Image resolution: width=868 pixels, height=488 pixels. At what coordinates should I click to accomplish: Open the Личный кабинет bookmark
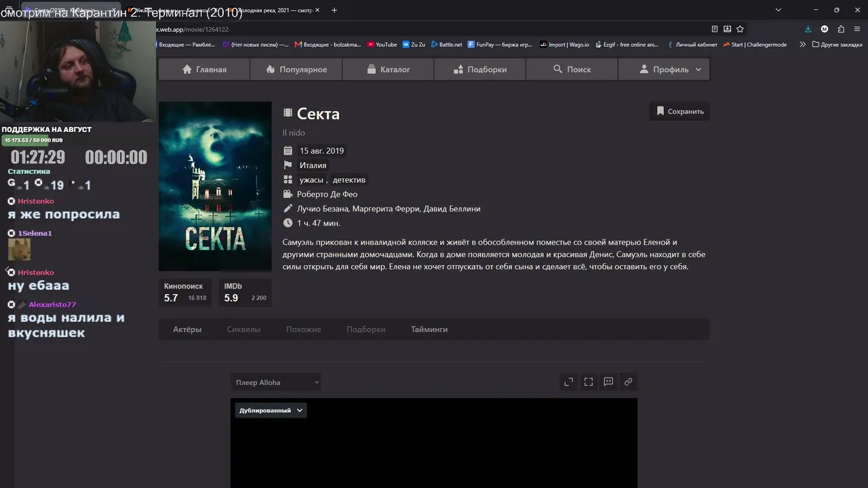pyautogui.click(x=692, y=45)
